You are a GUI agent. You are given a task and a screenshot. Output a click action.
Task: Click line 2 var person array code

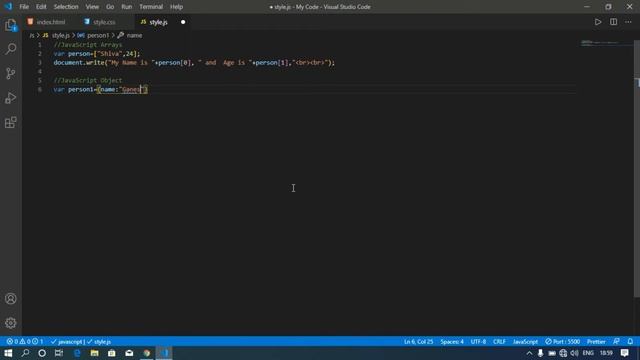click(x=97, y=54)
